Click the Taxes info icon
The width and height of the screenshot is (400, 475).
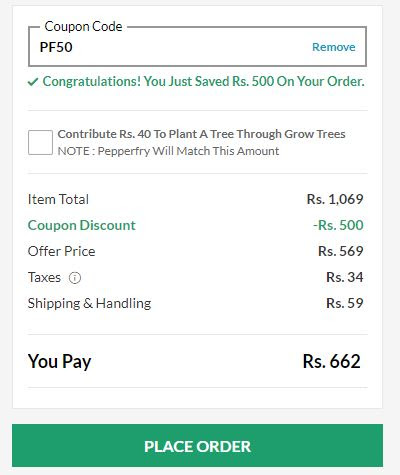click(75, 278)
